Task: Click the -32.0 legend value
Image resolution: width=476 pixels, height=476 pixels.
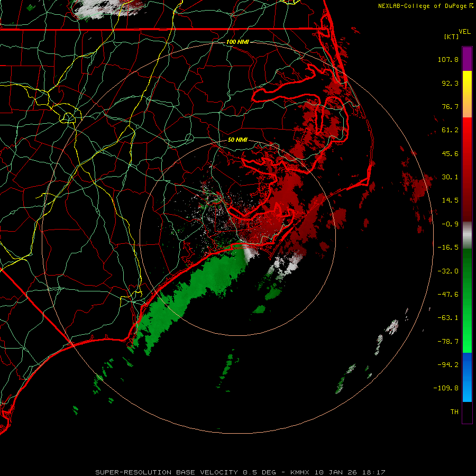Action: click(448, 271)
